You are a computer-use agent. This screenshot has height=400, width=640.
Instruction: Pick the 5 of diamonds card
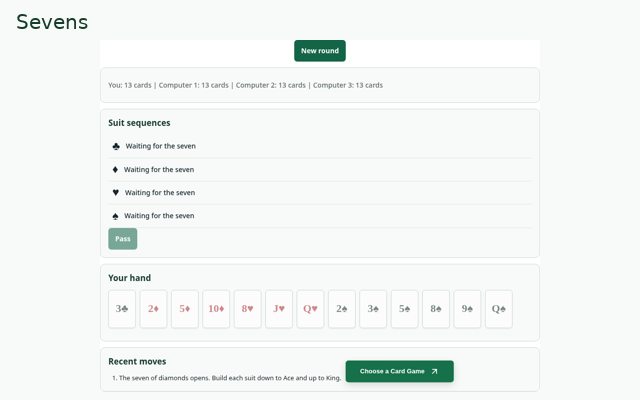[185, 309]
